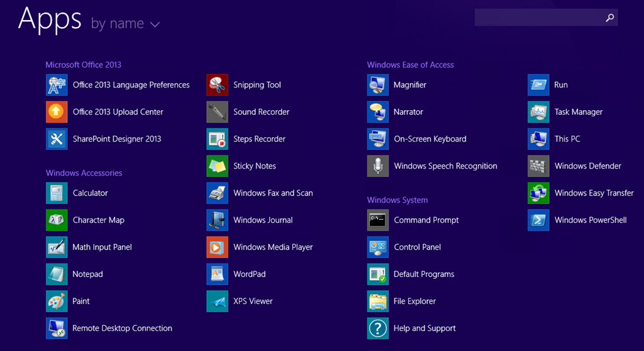This screenshot has height=351, width=644.
Task: Click the 'Calculator' label text
Action: tap(91, 193)
